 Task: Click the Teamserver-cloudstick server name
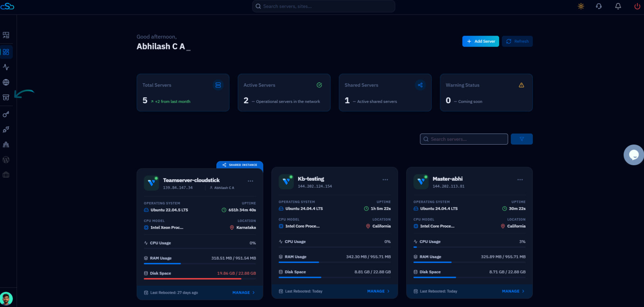[x=191, y=180]
